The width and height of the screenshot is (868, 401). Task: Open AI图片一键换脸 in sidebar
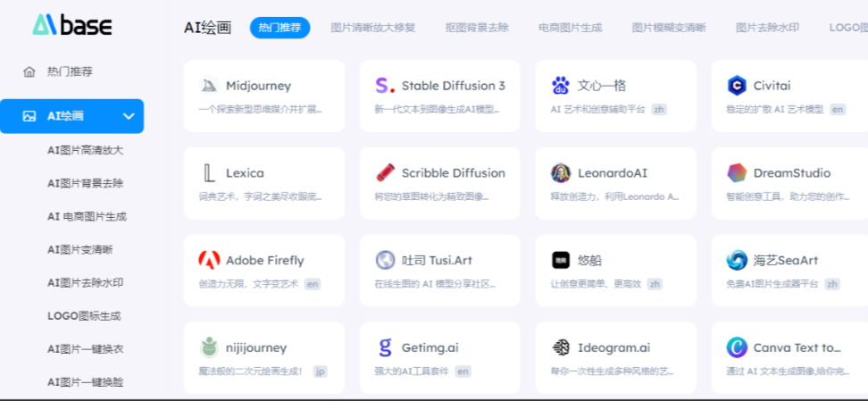point(85,383)
